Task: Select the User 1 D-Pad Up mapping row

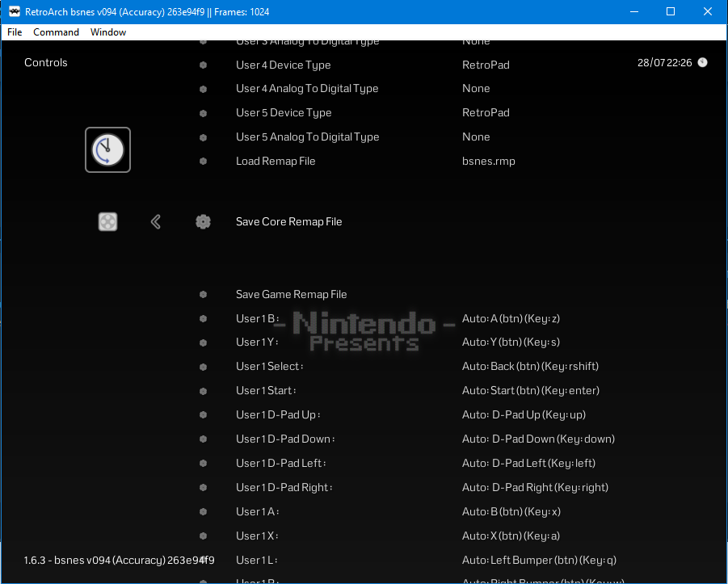Action: (x=278, y=414)
